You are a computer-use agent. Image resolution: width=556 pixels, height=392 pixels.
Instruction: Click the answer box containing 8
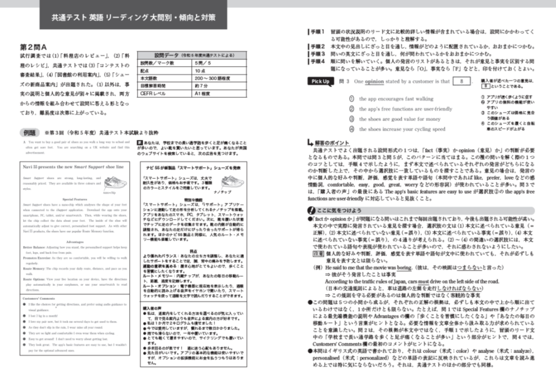click(461, 81)
